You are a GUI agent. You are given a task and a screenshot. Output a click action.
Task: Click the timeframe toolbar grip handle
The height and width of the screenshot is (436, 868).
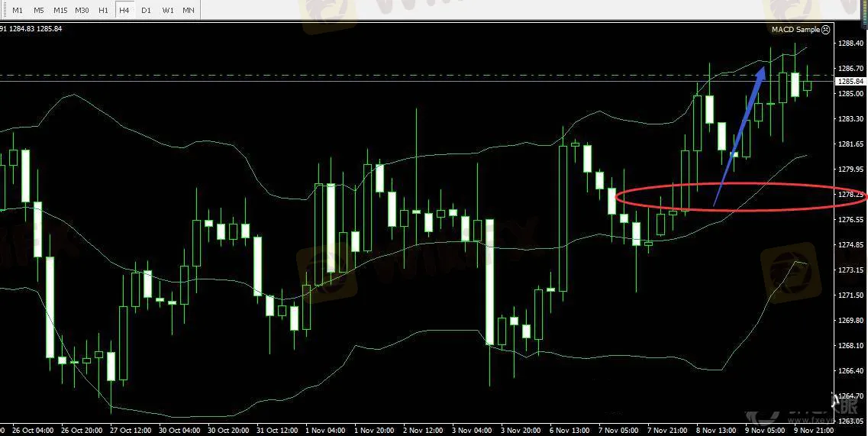point(3,11)
